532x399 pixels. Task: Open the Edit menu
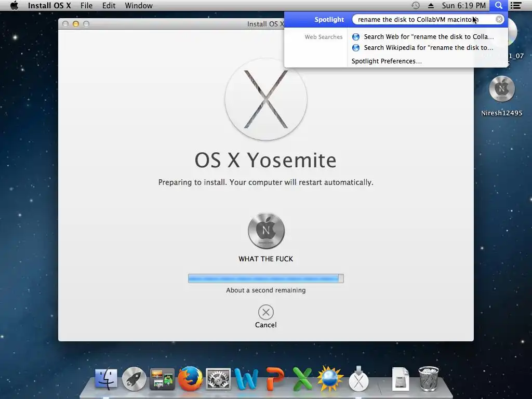click(x=109, y=5)
